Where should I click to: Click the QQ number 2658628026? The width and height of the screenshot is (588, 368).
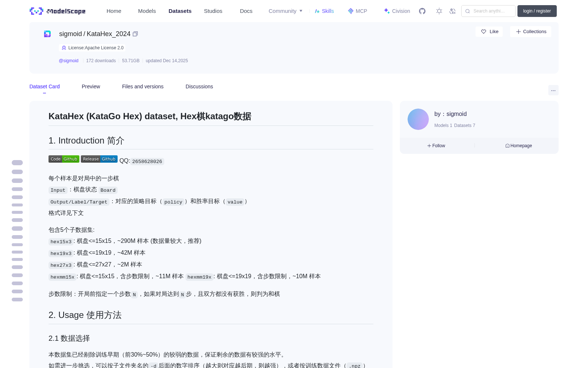pyautogui.click(x=147, y=162)
